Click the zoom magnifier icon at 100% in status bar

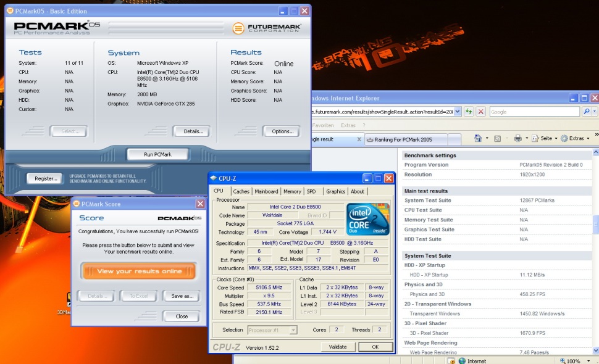tap(563, 360)
